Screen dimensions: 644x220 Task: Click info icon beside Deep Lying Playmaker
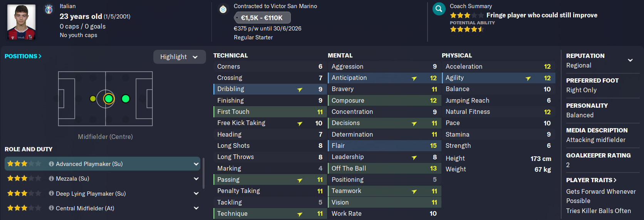51,193
